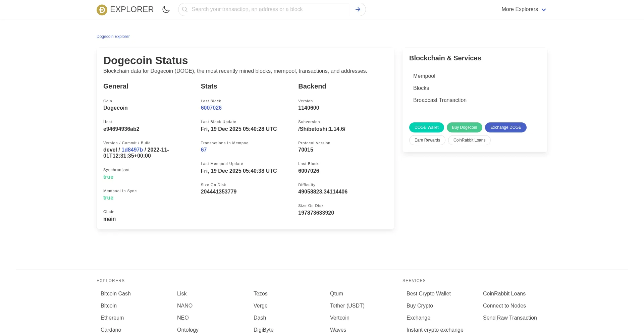Open Mempool in Blockchain & Services
Screen dimensions: 644x333
[x=424, y=76]
